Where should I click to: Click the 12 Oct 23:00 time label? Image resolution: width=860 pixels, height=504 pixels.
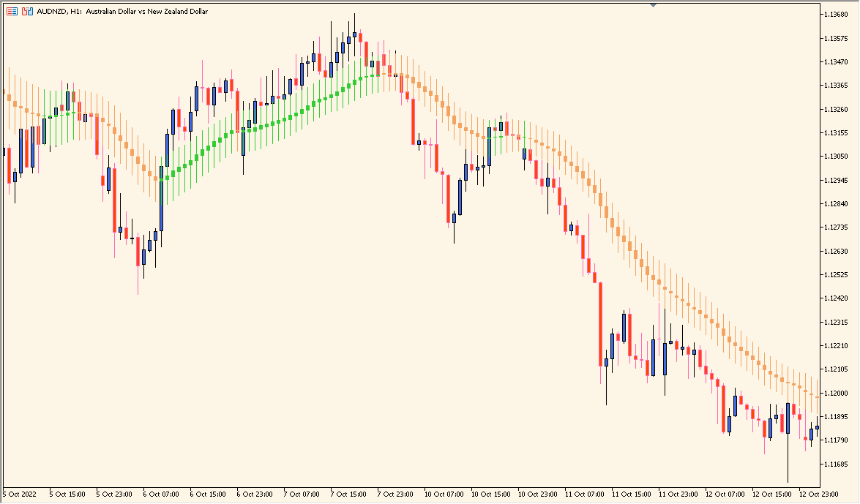(819, 494)
